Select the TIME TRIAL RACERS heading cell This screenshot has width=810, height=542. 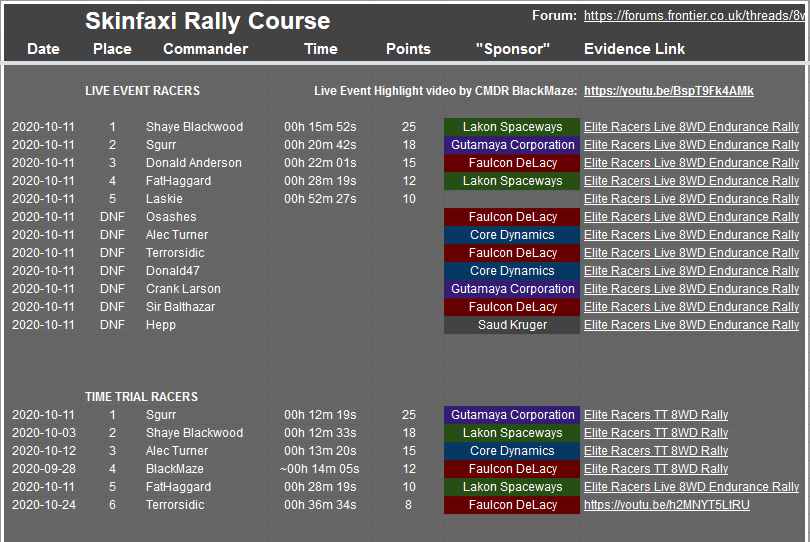click(x=142, y=397)
